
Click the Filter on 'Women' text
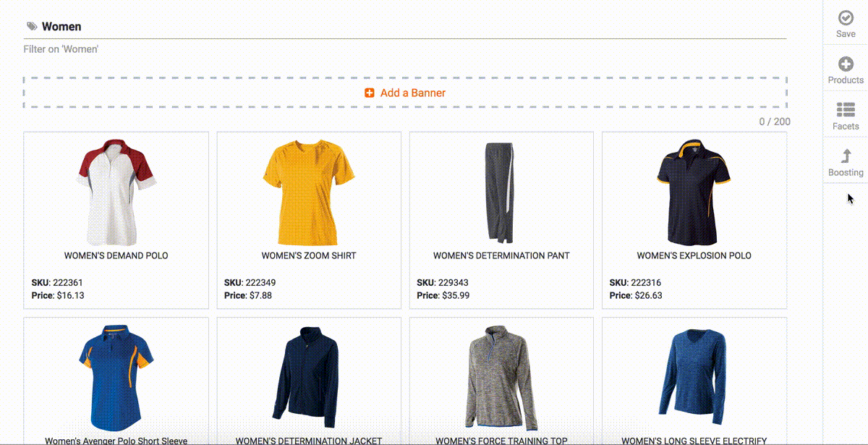click(x=61, y=49)
